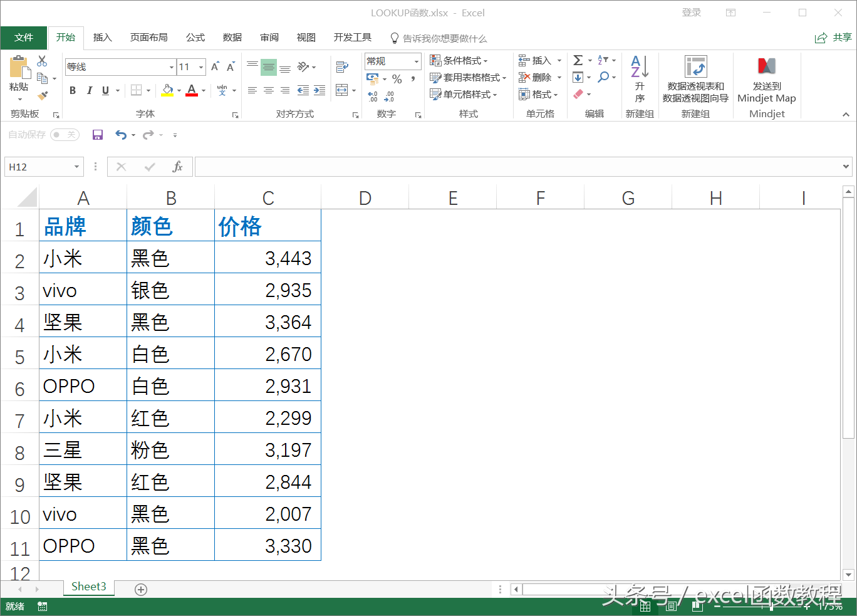Click the Clear eraser icon

click(x=578, y=94)
